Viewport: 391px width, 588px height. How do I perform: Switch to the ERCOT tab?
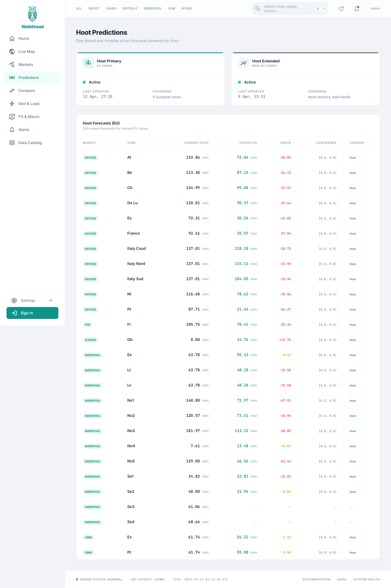coord(94,8)
